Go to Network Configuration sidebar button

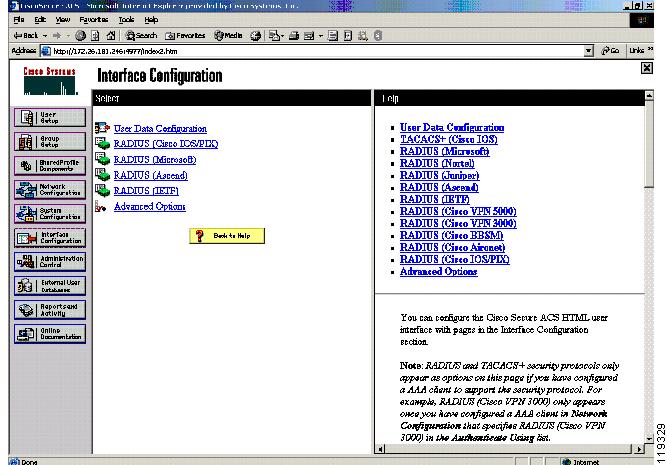click(x=50, y=190)
